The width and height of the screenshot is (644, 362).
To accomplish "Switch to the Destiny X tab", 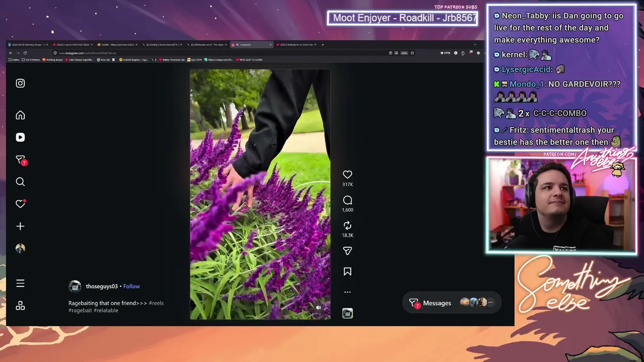I will [162, 45].
